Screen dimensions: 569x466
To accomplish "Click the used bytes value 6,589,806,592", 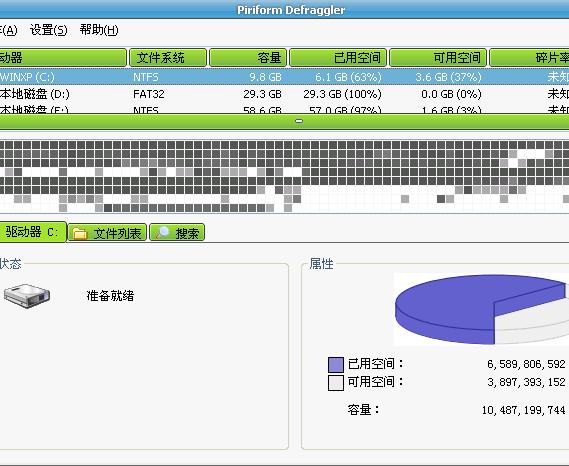I will pos(526,364).
